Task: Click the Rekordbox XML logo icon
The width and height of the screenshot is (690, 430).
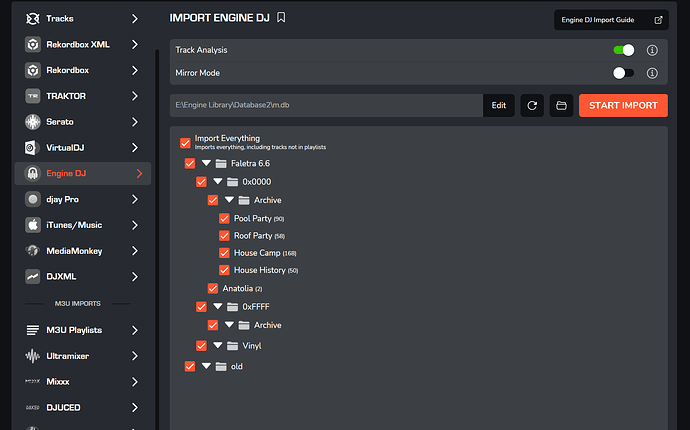Action: 33,44
